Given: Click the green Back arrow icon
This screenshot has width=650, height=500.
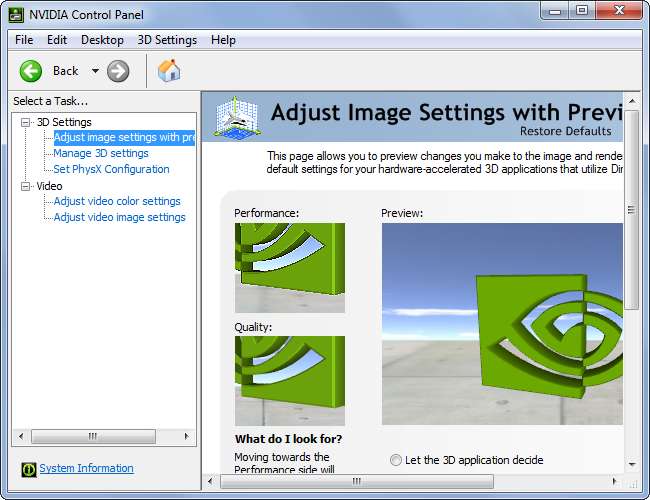Looking at the screenshot, I should pos(31,71).
